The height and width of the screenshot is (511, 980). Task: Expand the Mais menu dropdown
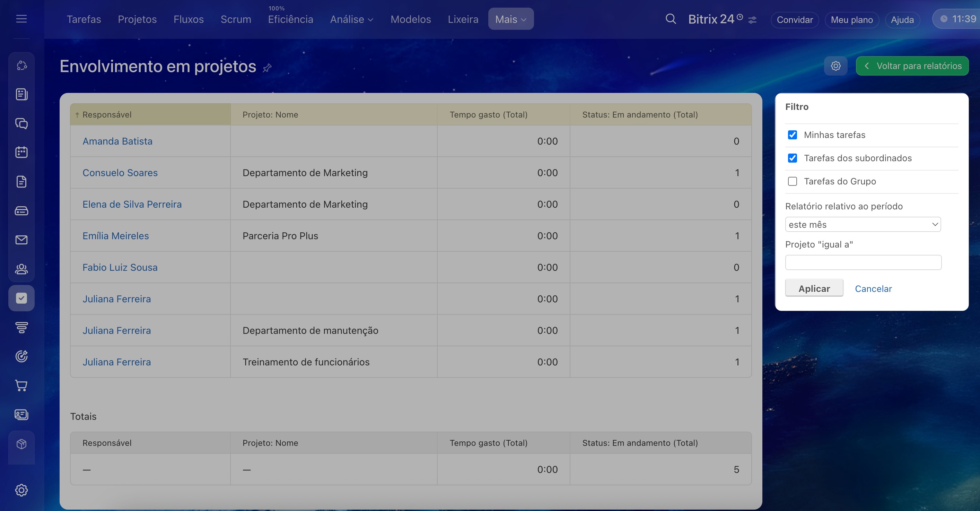coord(510,19)
